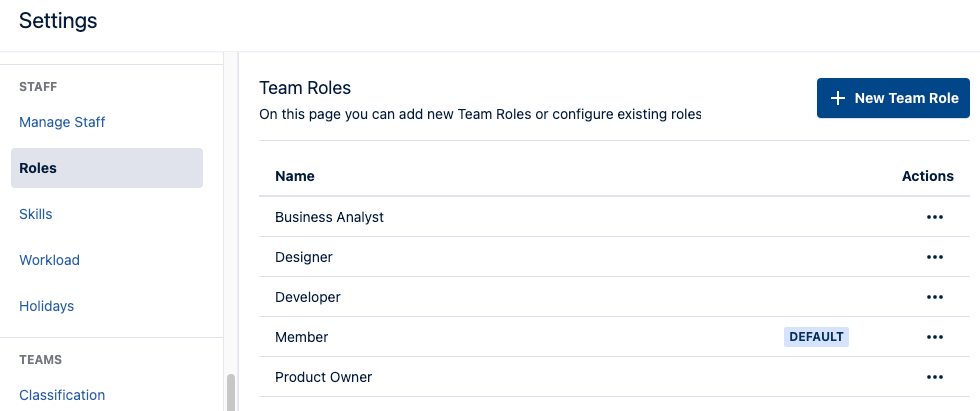Image resolution: width=980 pixels, height=411 pixels.
Task: Click the Business Analyst role name
Action: pyautogui.click(x=329, y=217)
